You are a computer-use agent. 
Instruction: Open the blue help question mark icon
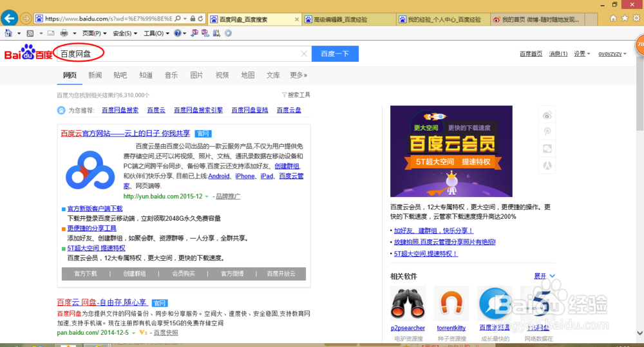click(x=178, y=33)
